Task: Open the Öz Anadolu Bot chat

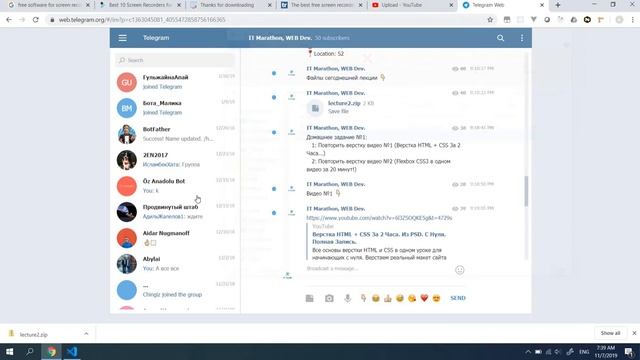Action: coord(175,186)
